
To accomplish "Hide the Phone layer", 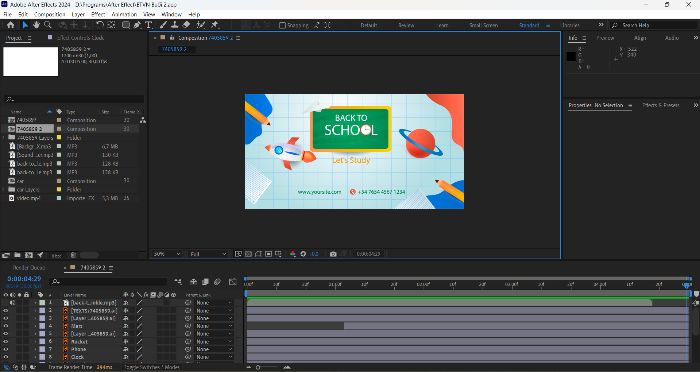I will coord(6,349).
